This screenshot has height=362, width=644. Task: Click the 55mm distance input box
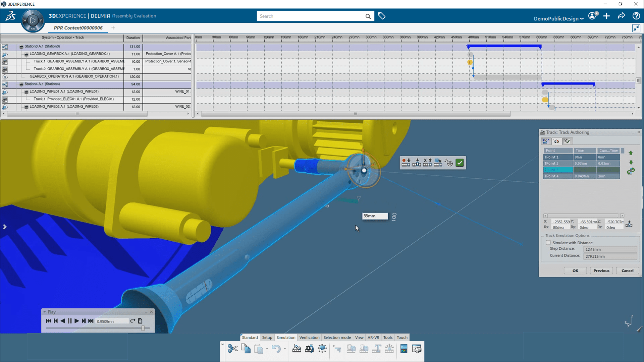(375, 216)
